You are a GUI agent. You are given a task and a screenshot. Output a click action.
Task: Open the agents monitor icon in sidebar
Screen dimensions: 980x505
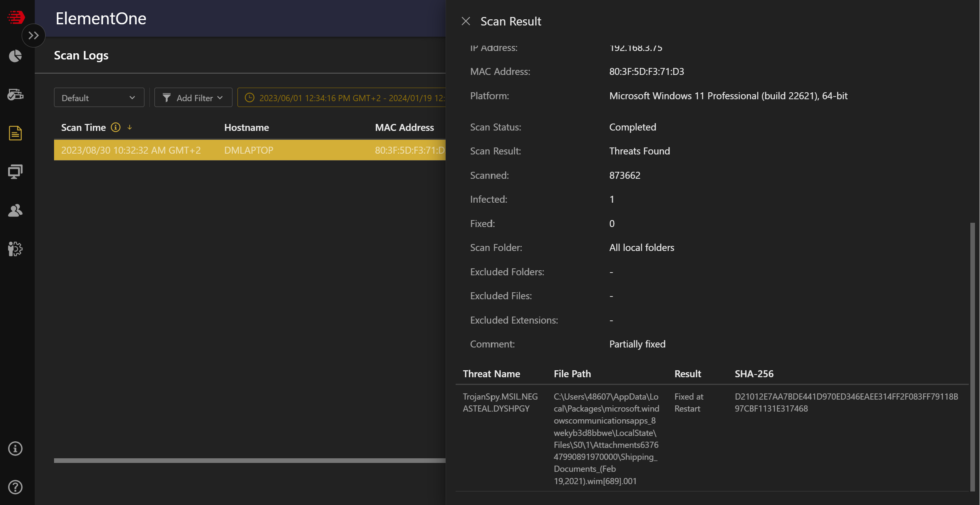click(15, 171)
